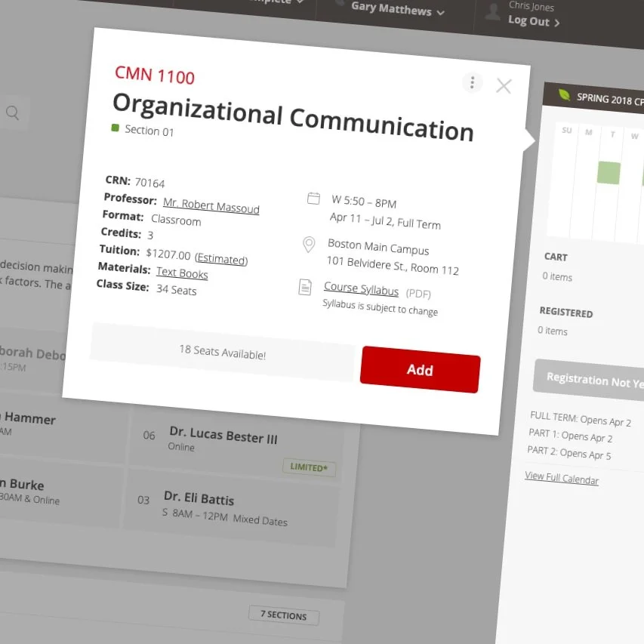Click the 7 SECTIONS button
644x644 pixels.
coord(284,615)
